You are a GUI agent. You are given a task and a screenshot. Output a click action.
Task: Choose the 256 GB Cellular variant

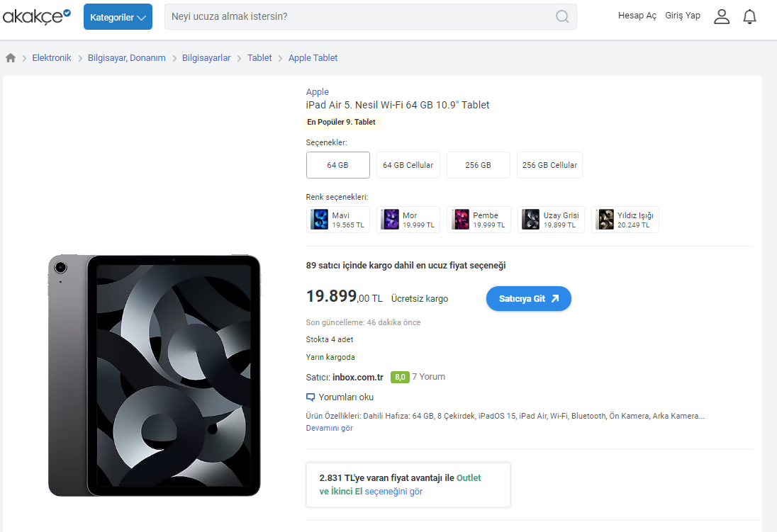click(x=549, y=165)
